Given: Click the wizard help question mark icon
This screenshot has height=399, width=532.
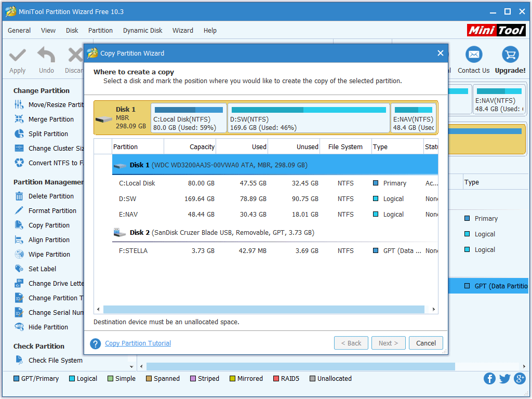Looking at the screenshot, I should (96, 343).
